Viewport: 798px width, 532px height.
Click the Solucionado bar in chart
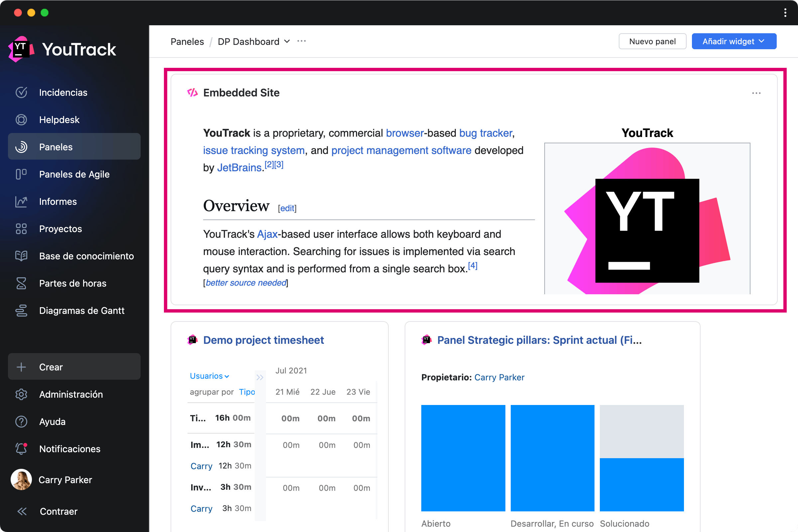[642, 484]
